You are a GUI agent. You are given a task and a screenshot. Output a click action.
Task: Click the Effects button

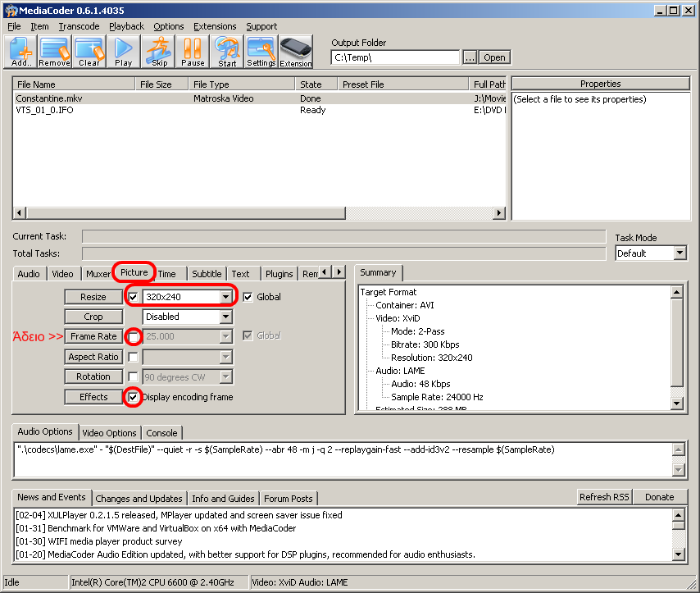coord(93,397)
